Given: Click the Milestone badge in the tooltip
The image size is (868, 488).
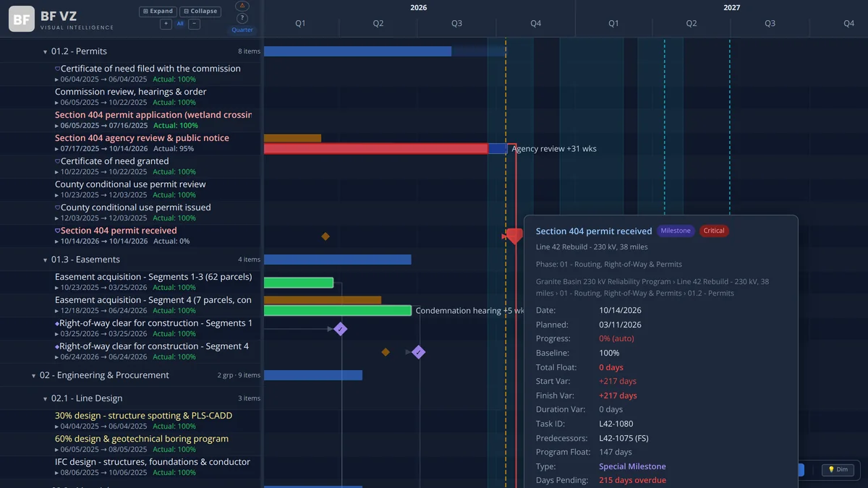Looking at the screenshot, I should (676, 231).
